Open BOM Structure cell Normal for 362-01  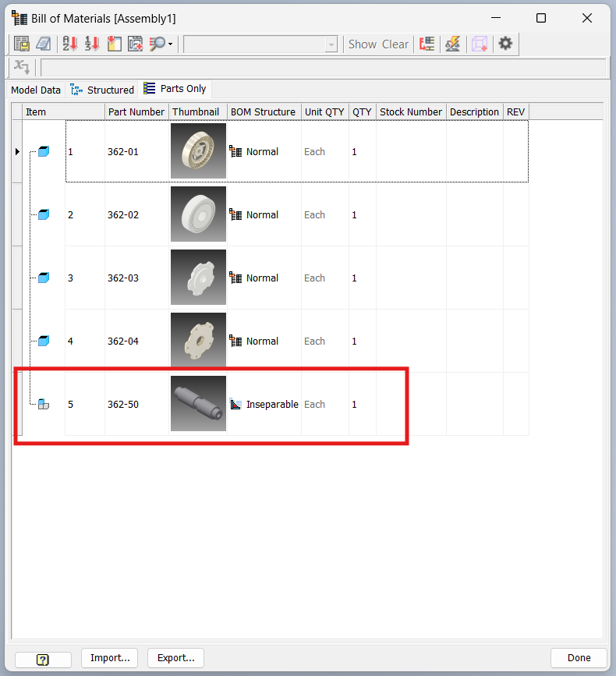264,152
